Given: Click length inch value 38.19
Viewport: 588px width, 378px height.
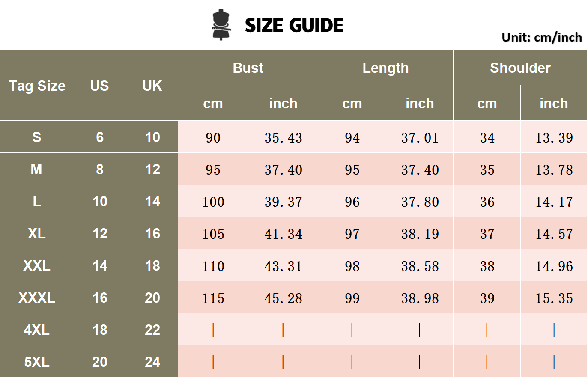Looking at the screenshot, I should (420, 234).
